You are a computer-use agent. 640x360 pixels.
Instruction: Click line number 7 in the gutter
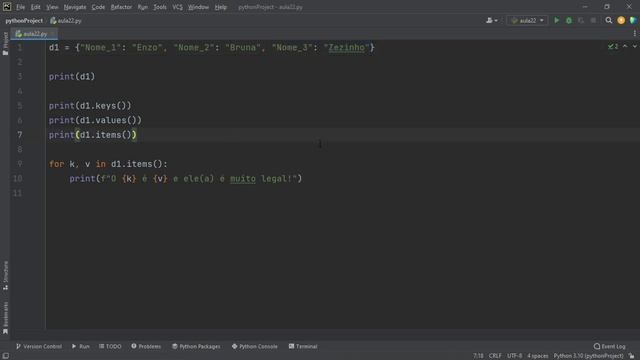click(20, 135)
